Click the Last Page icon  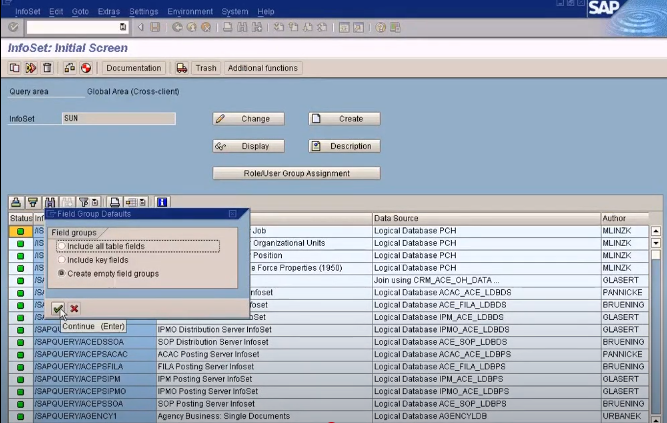click(x=322, y=28)
